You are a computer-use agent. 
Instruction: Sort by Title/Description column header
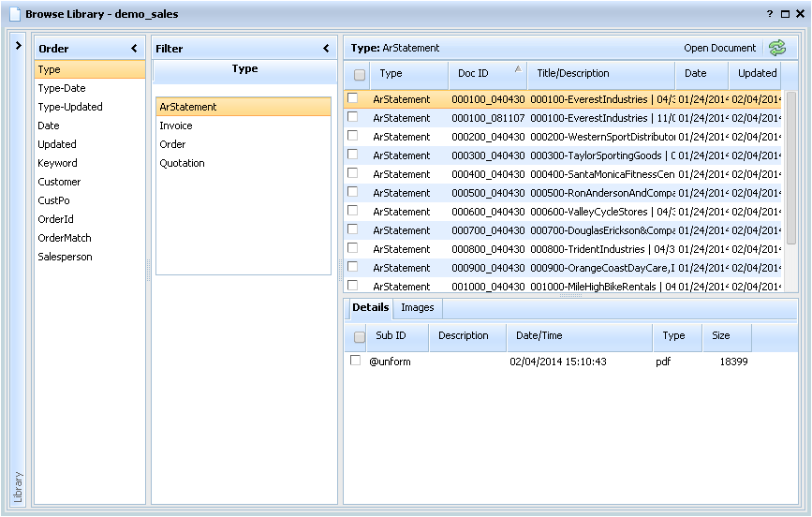[x=571, y=73]
